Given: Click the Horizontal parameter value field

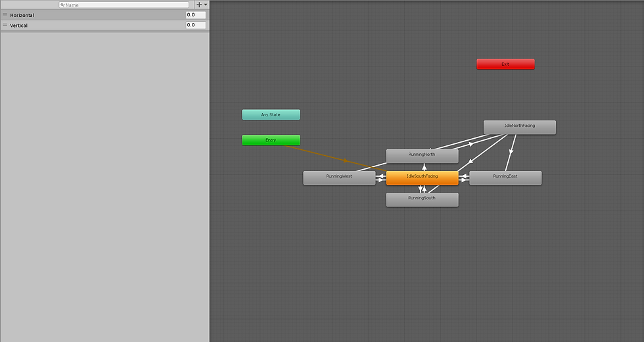Looking at the screenshot, I should click(x=196, y=14).
